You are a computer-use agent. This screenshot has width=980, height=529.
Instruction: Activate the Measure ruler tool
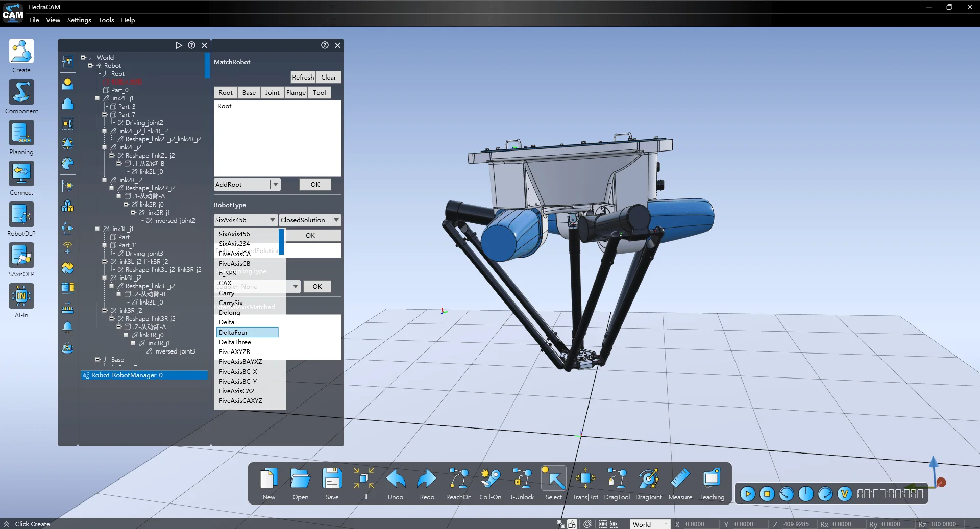(x=680, y=479)
